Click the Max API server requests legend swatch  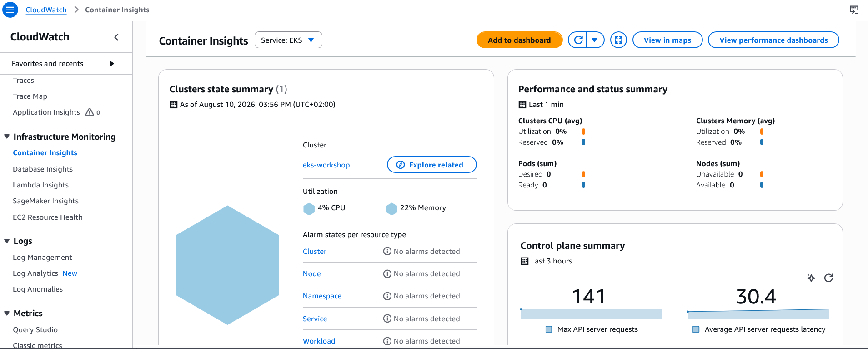click(x=549, y=329)
